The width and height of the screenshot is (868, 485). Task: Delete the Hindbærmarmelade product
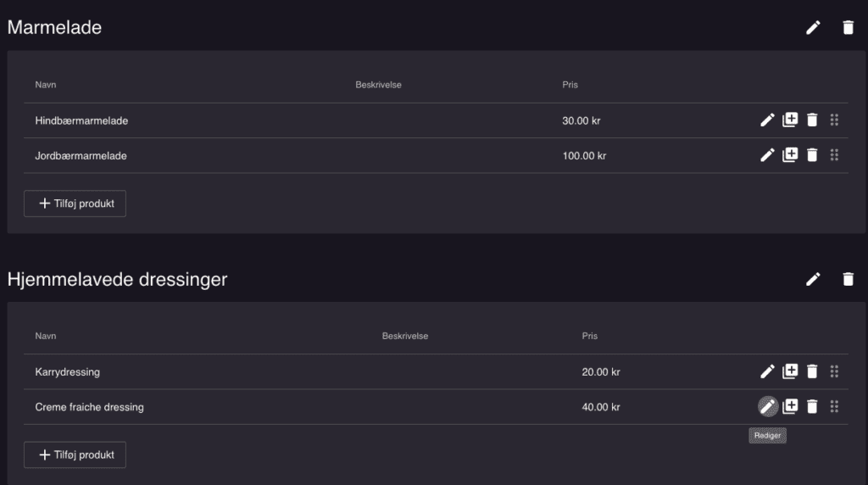(812, 120)
